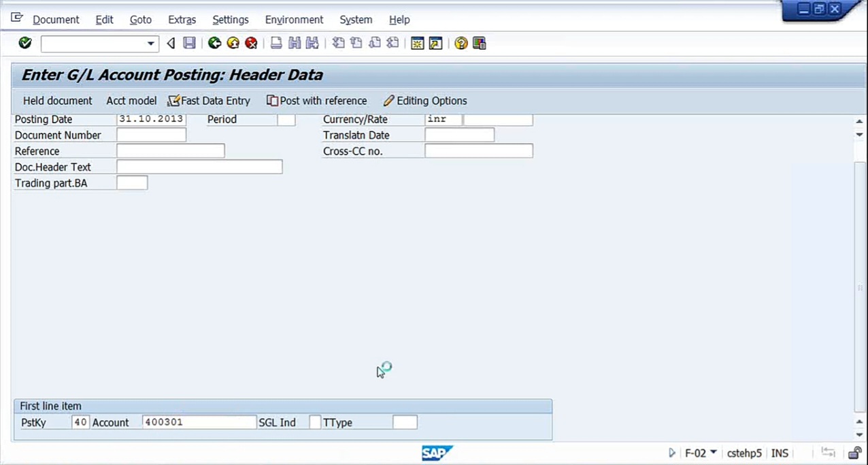Open the Goto menu

click(141, 20)
